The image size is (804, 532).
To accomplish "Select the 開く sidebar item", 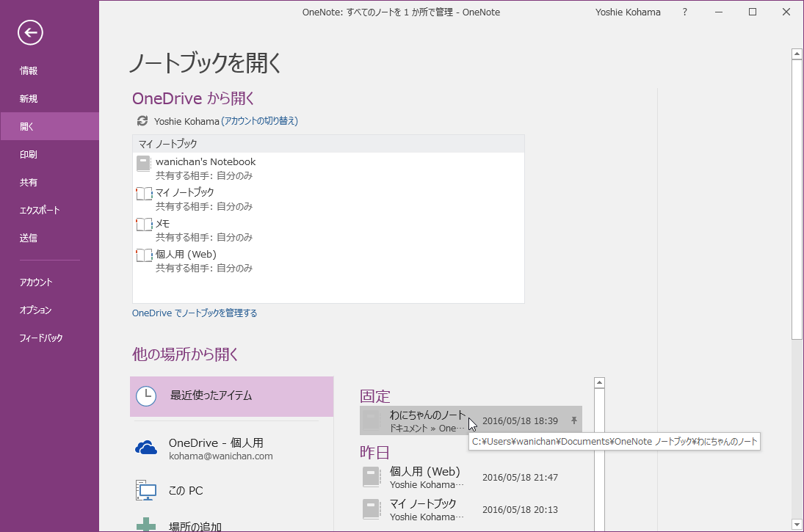I will [x=50, y=126].
